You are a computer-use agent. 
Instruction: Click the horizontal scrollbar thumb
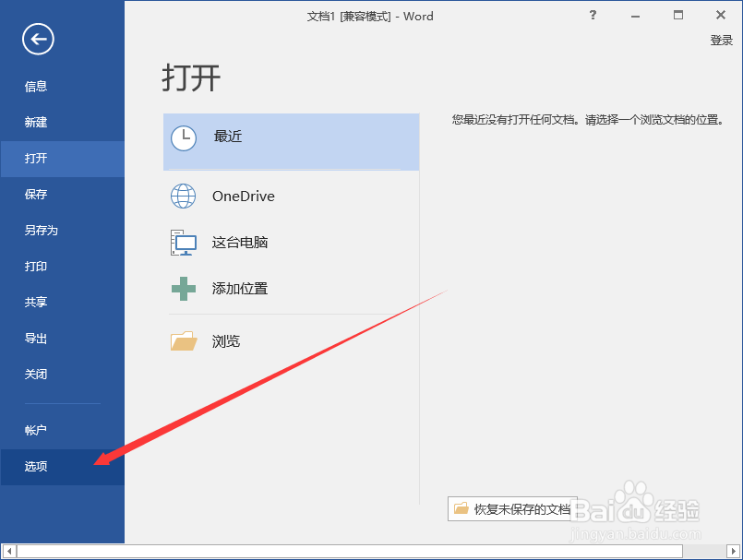(x=350, y=552)
